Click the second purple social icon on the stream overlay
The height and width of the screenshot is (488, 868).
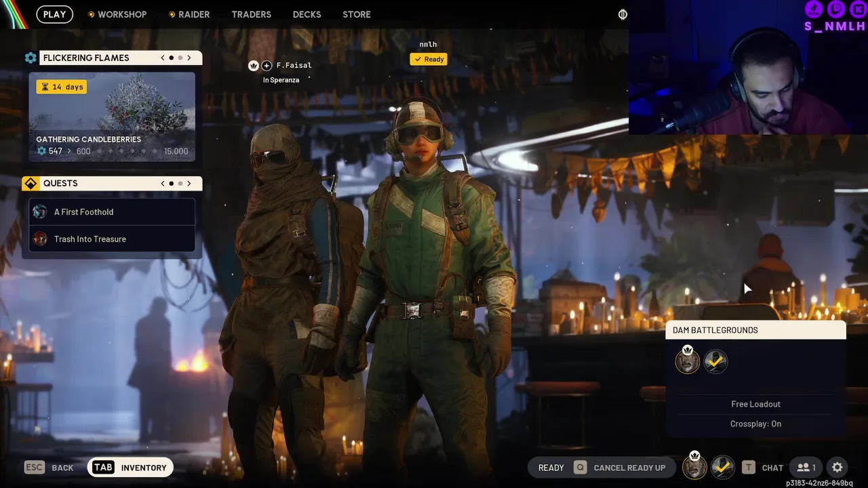click(x=837, y=9)
